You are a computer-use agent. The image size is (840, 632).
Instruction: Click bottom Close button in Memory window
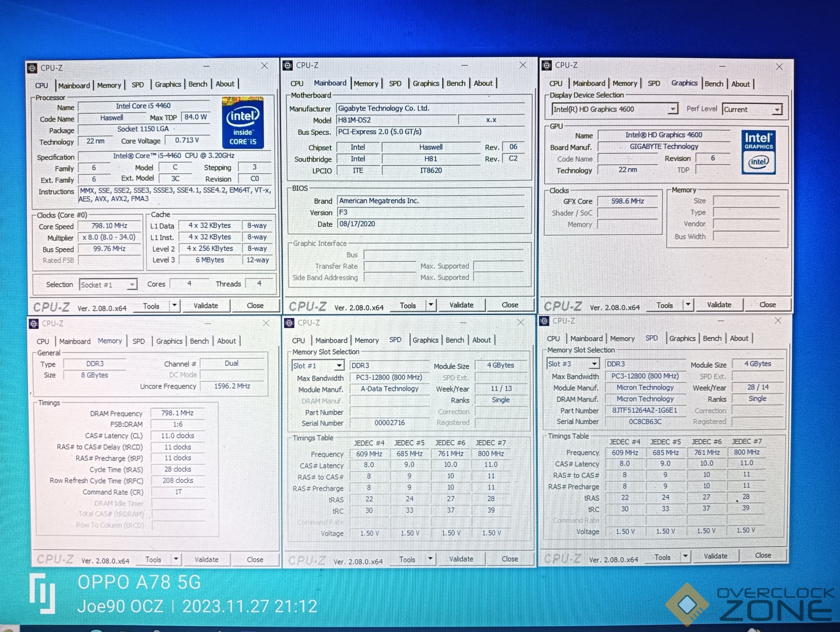(255, 559)
